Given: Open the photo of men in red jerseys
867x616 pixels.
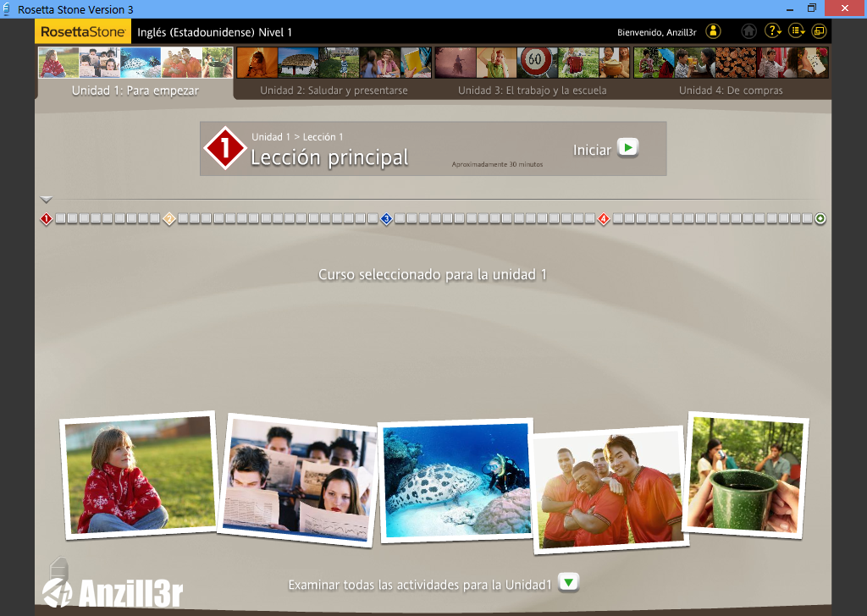Looking at the screenshot, I should [x=610, y=489].
